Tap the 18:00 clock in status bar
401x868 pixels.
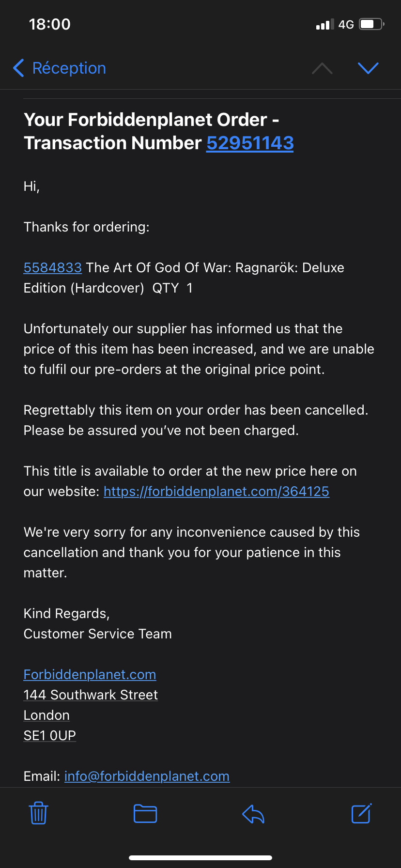(49, 24)
